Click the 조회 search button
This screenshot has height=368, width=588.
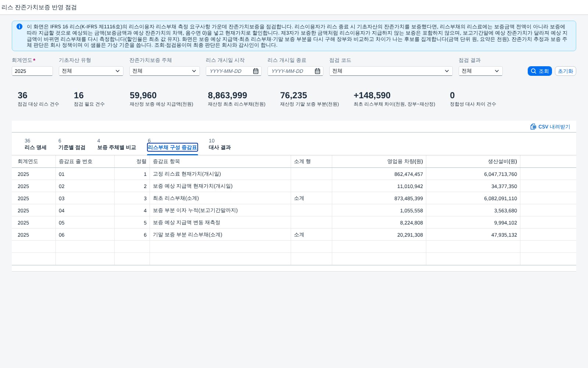tap(540, 71)
